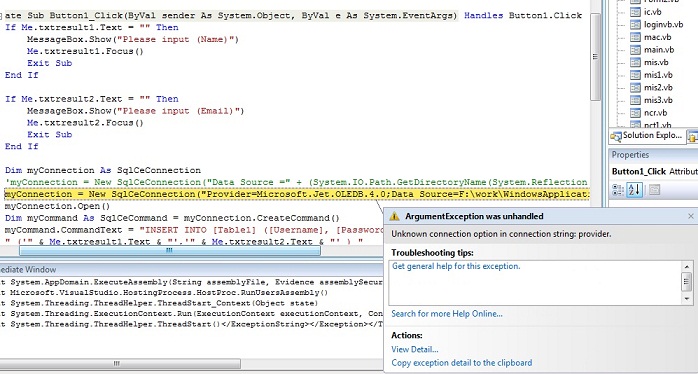Image resolution: width=698 pixels, height=374 pixels.
Task: Show properties in Categorized view
Action: click(x=618, y=190)
